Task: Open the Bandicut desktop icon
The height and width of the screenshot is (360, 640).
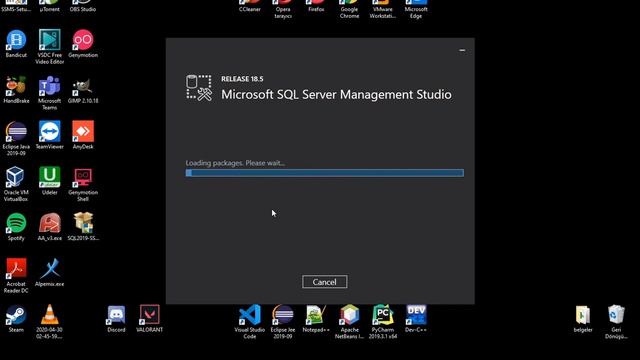Action: click(x=16, y=40)
